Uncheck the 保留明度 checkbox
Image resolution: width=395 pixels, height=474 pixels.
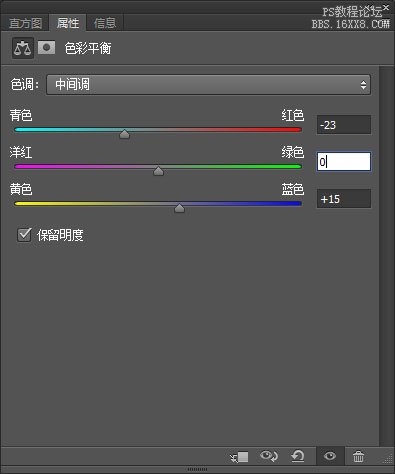(24, 235)
